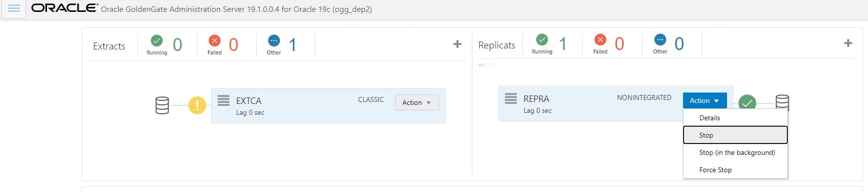The image size is (868, 192).
Task: Filter Extracts by Failed status icon
Action: click(x=215, y=41)
